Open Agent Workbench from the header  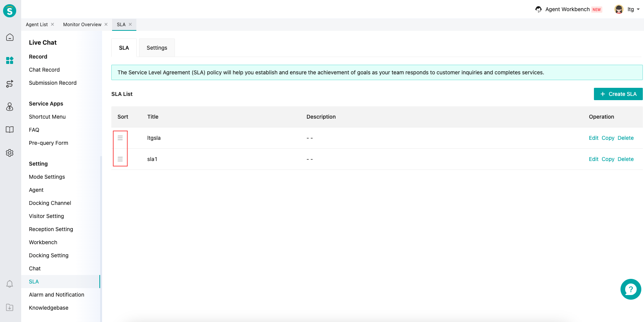[567, 9]
